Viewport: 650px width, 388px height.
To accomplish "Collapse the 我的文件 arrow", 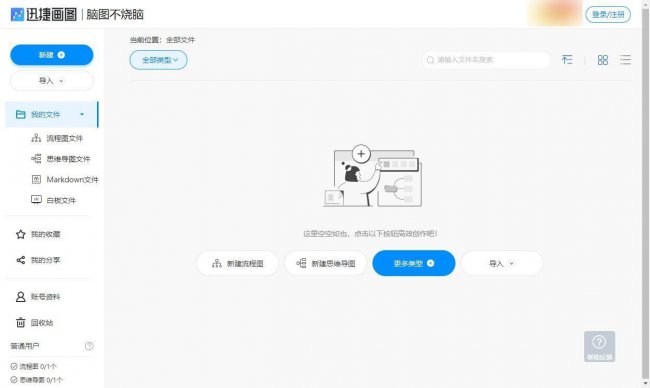I will click(82, 114).
